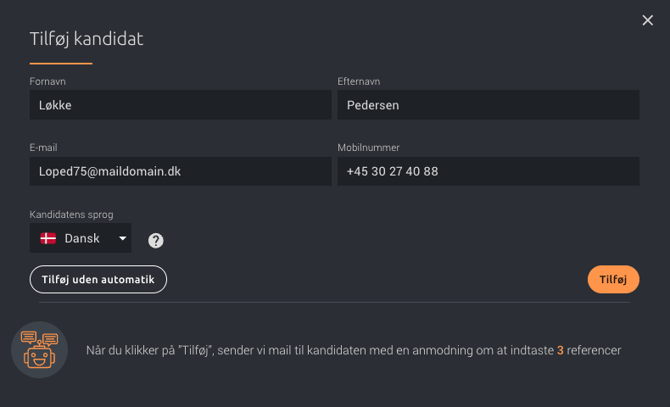Viewport: 670px width, 407px height.
Task: Click the Kandidatens sprog label
Action: (x=71, y=214)
